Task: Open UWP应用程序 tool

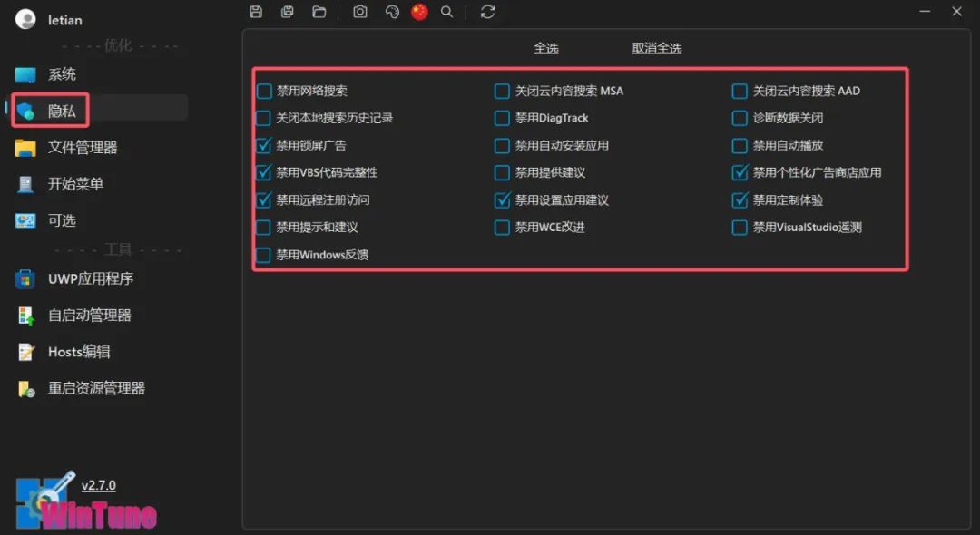Action: pyautogui.click(x=90, y=278)
